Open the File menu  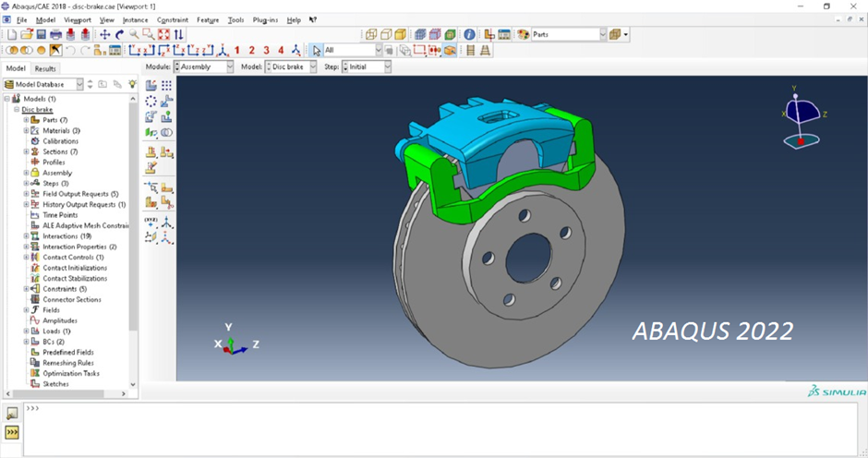[21, 20]
